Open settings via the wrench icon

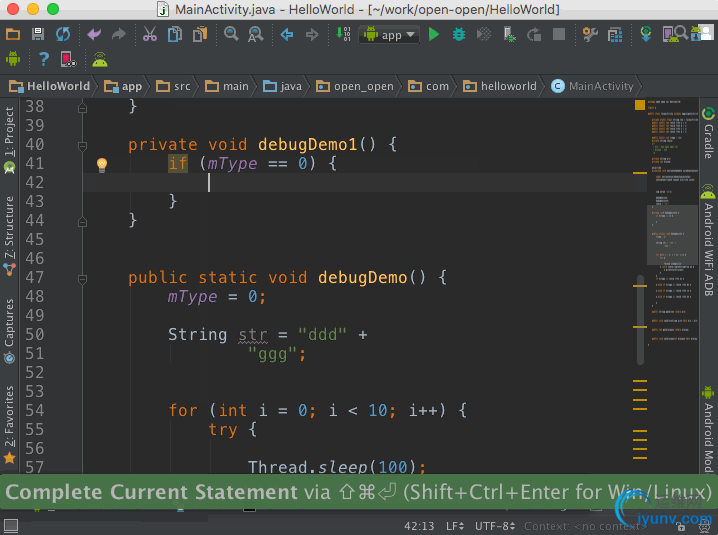(x=590, y=34)
